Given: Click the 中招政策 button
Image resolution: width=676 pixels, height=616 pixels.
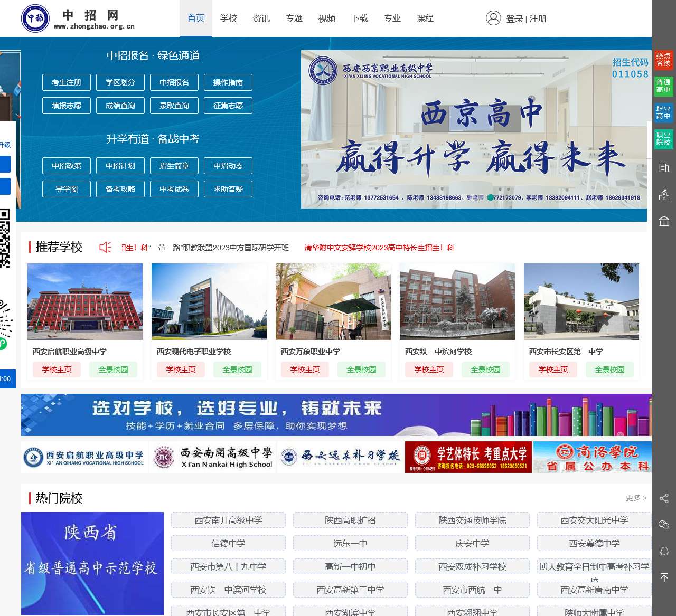Looking at the screenshot, I should 67,166.
